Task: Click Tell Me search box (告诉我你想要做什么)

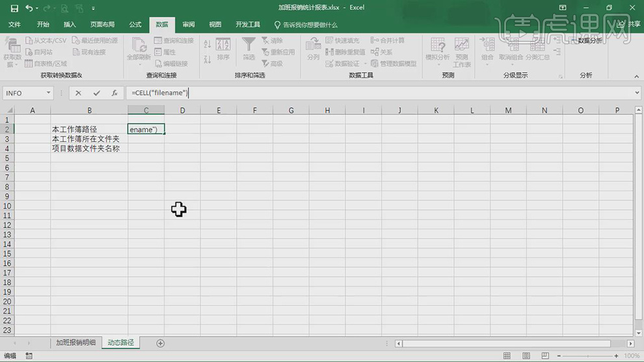Action: coord(306,25)
